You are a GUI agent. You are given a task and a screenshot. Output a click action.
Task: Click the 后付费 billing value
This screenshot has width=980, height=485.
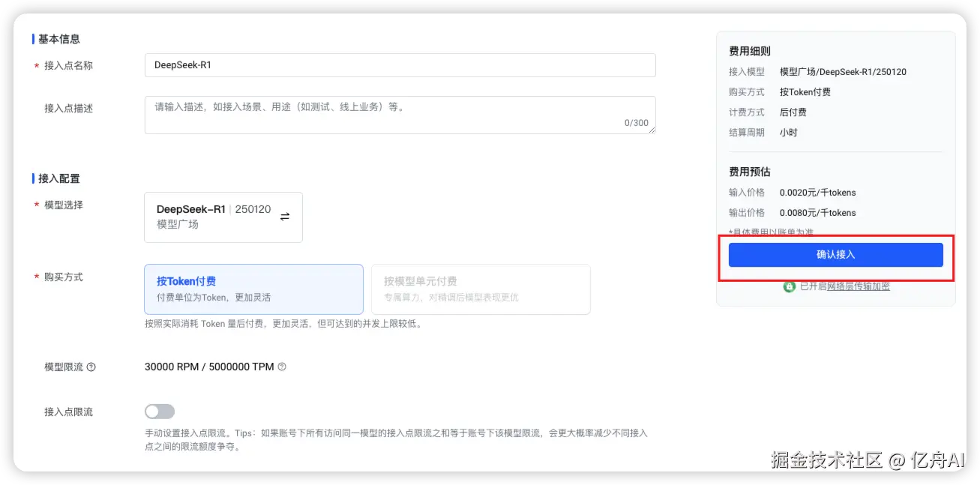click(x=793, y=112)
